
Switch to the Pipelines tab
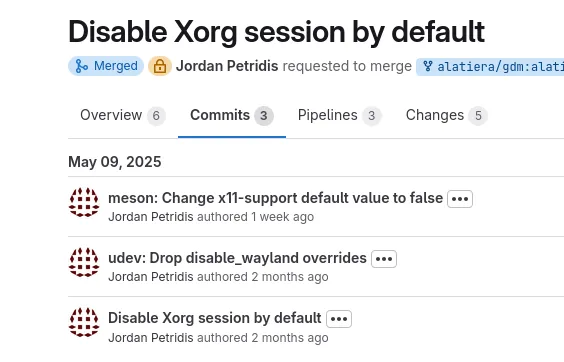coord(340,116)
